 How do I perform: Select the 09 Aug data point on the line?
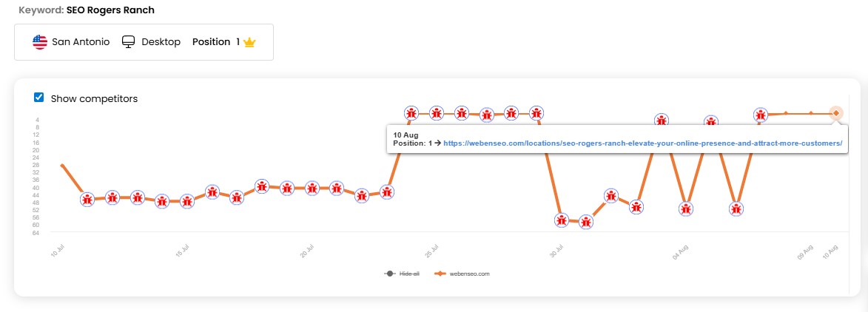[x=810, y=113]
